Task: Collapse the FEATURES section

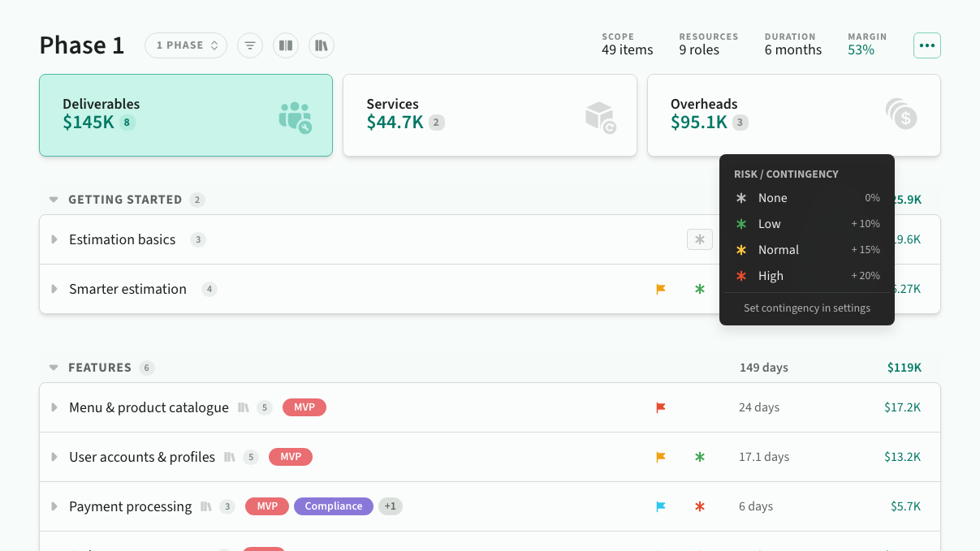Action: pos(54,368)
